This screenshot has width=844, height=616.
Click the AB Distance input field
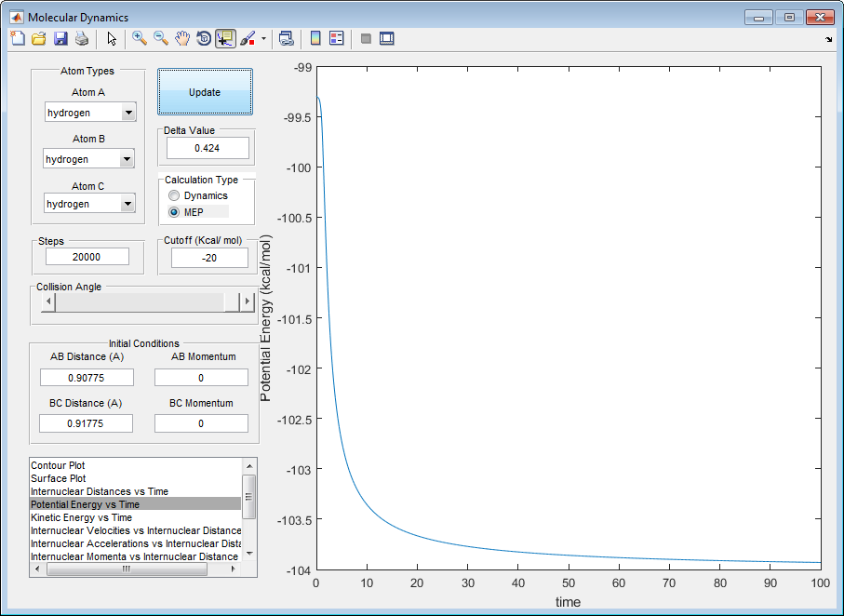click(x=87, y=378)
